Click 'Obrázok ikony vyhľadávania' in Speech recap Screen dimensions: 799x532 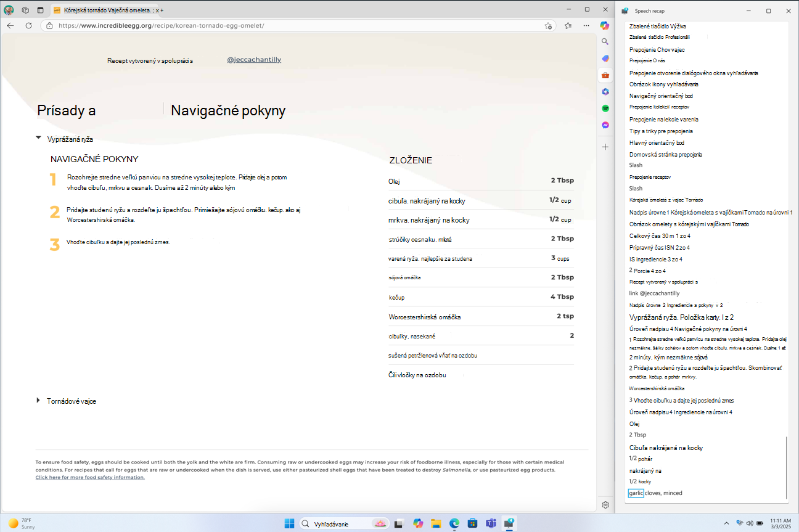coord(663,84)
